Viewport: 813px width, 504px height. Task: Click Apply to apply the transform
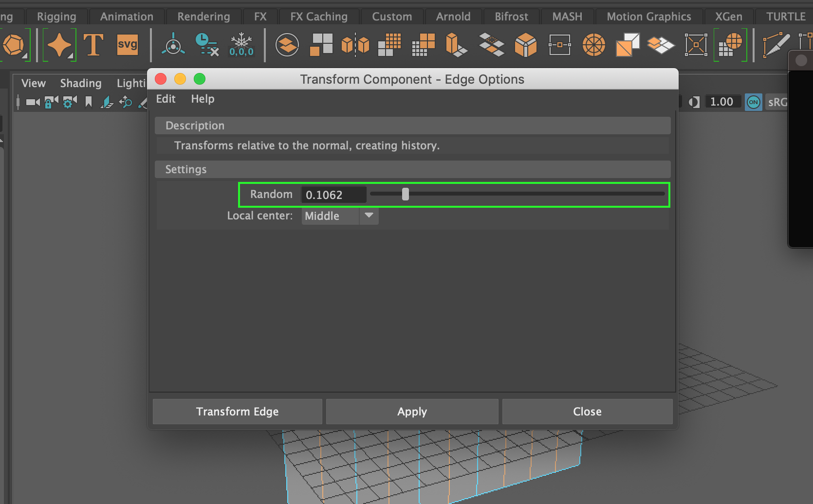(x=412, y=411)
